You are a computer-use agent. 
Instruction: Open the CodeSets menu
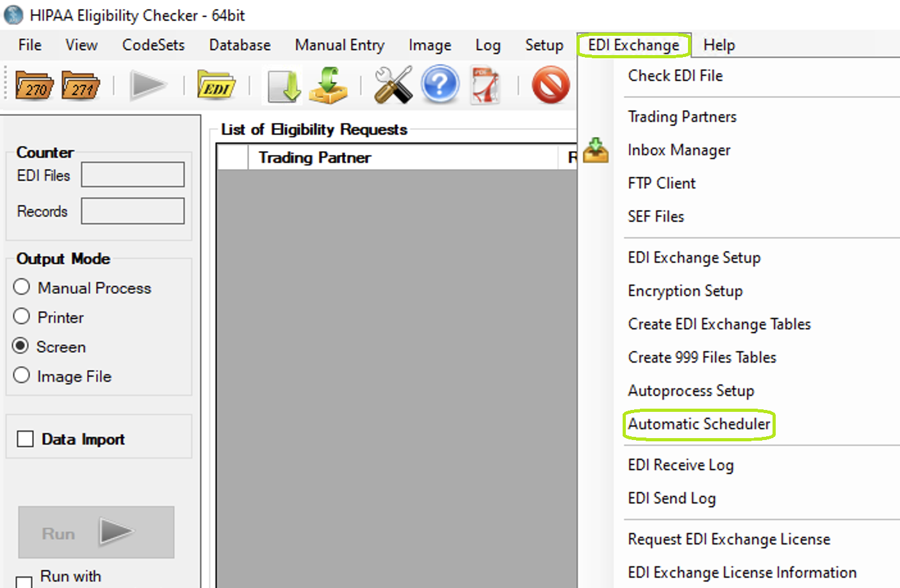[x=153, y=45]
